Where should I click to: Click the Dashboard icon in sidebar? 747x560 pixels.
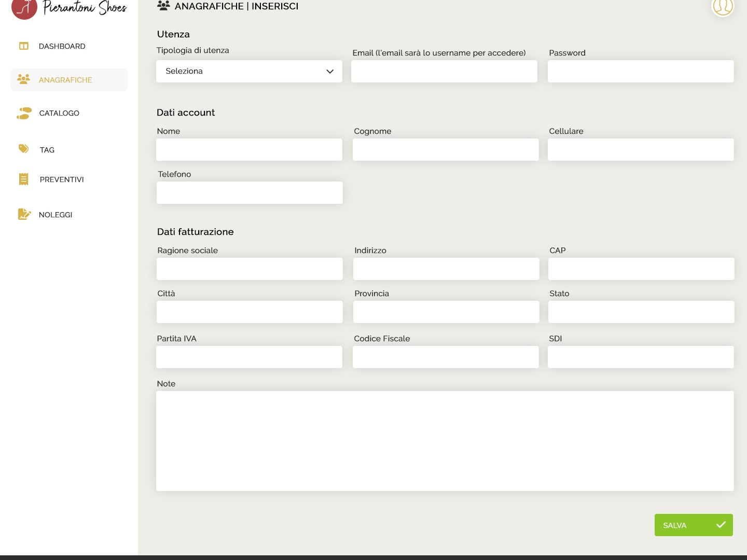[x=24, y=46]
